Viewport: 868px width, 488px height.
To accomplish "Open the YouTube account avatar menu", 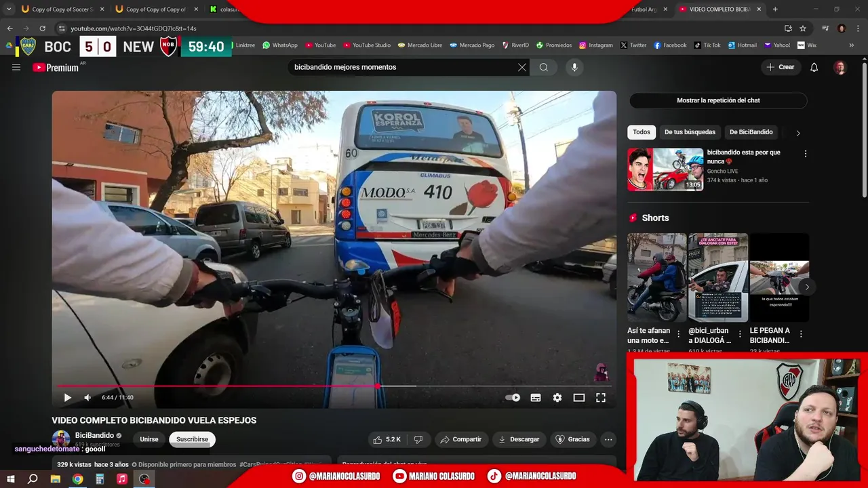I will click(840, 67).
